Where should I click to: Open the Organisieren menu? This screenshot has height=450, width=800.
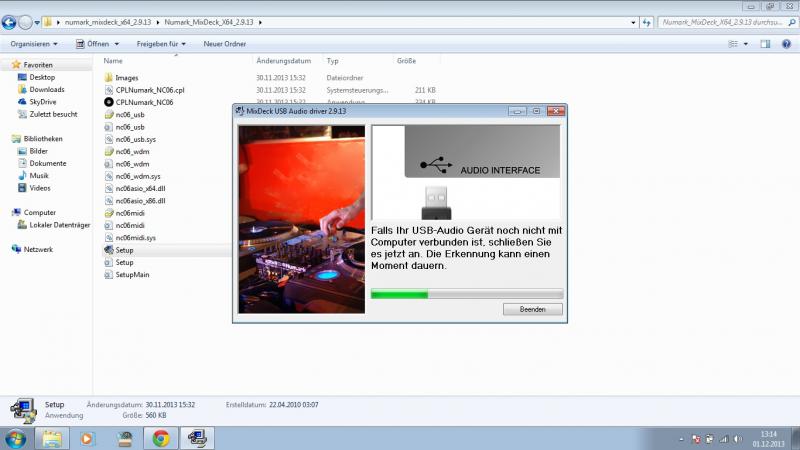tap(34, 44)
